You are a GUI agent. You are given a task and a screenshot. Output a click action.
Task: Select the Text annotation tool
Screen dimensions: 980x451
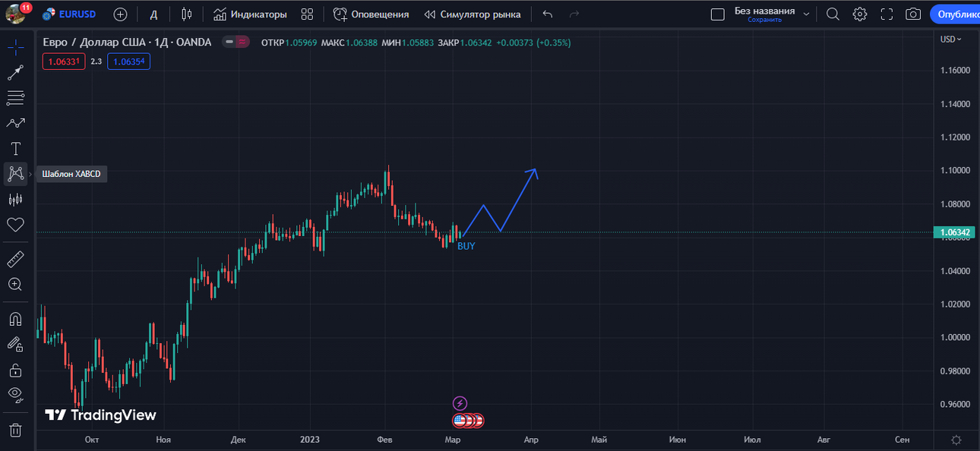[x=15, y=149]
